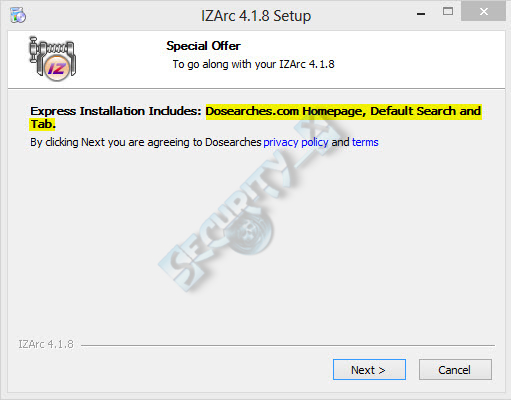Click the IZArc 4.1.8 Setup title bar
This screenshot has height=400, width=511.
256,16
